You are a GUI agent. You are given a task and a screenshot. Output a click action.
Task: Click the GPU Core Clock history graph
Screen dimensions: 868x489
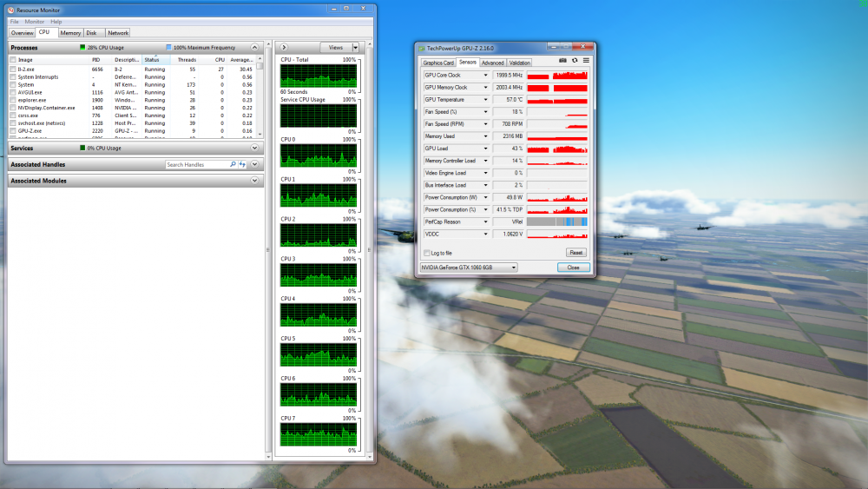click(x=557, y=76)
